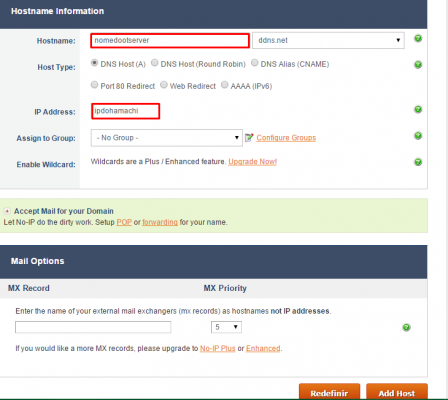This screenshot has width=448, height=400.
Task: Open the No-IP Plus link
Action: point(218,348)
